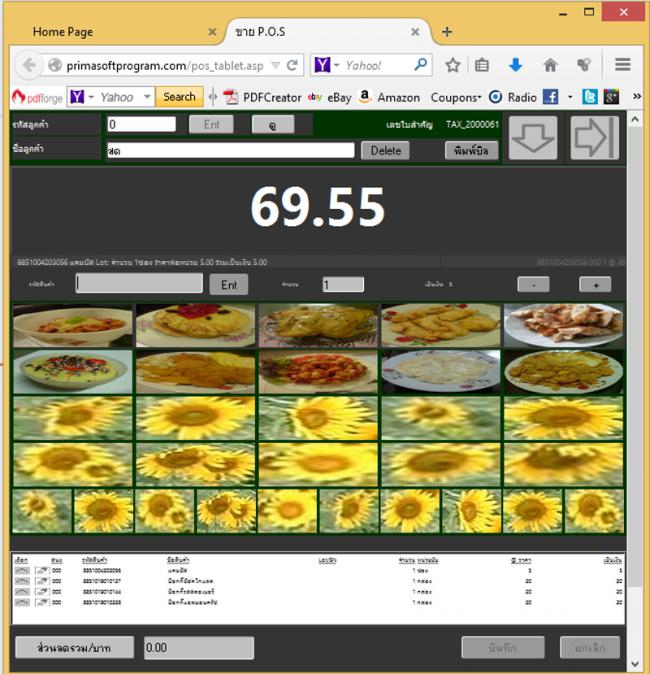650x674 pixels.
Task: Open the Firefox hamburger menu
Action: click(x=622, y=64)
